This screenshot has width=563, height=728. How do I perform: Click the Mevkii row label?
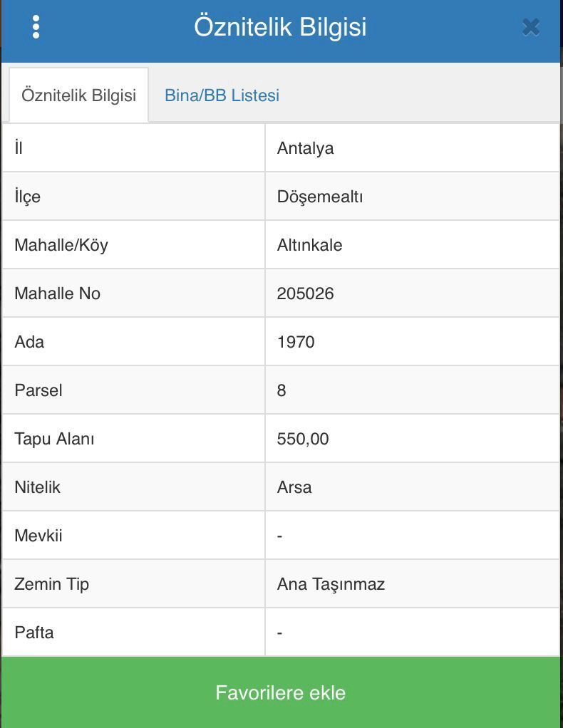tap(38, 536)
